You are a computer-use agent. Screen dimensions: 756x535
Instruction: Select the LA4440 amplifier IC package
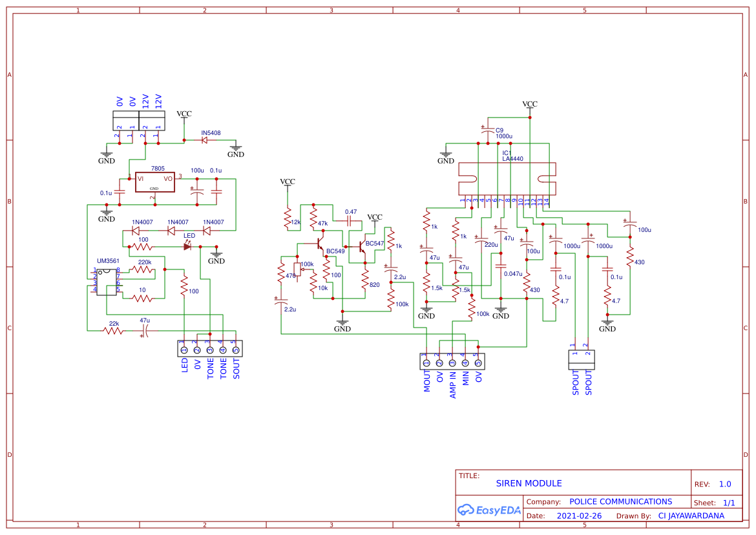tap(506, 178)
